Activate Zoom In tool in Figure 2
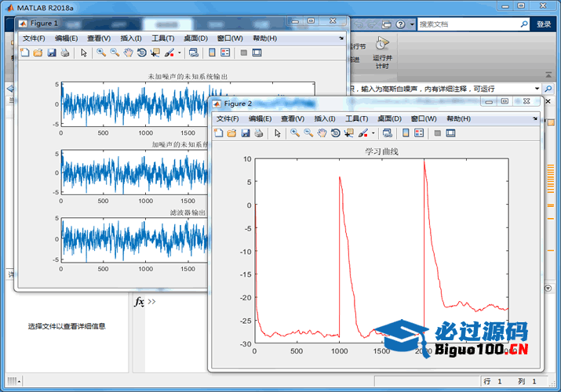 point(295,133)
